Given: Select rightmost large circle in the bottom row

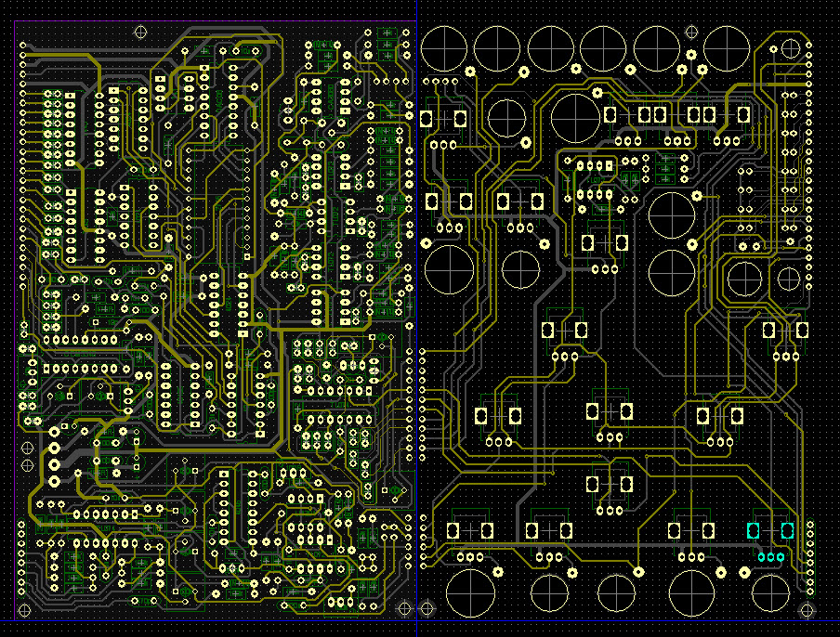Looking at the screenshot, I should [770, 592].
